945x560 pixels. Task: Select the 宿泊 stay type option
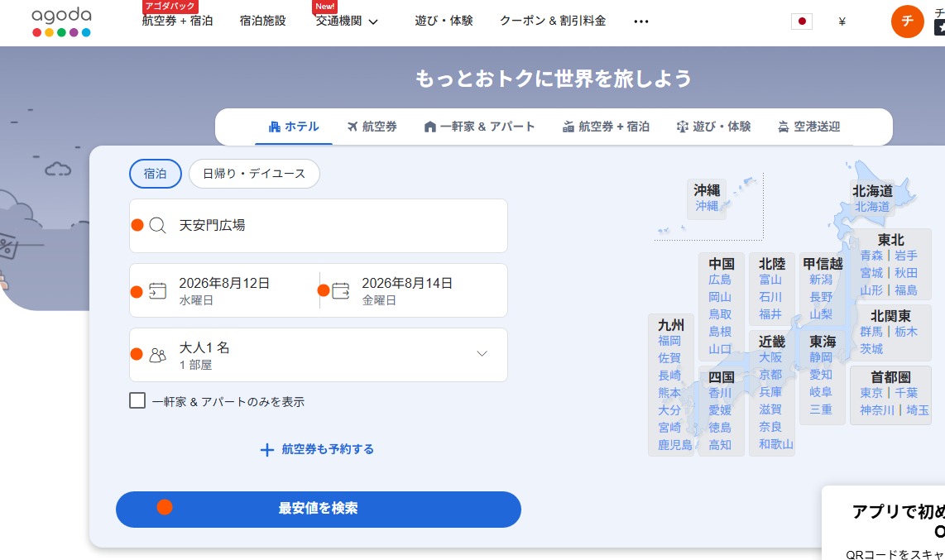156,174
